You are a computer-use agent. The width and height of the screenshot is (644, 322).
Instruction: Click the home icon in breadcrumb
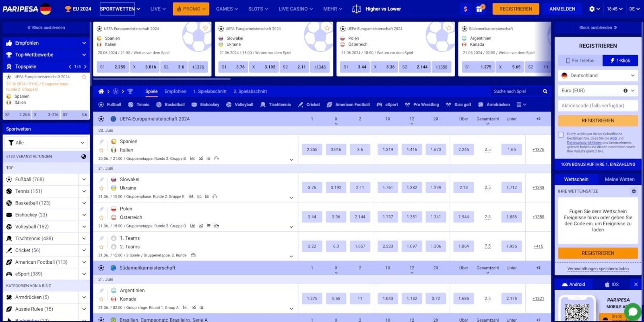(101, 91)
